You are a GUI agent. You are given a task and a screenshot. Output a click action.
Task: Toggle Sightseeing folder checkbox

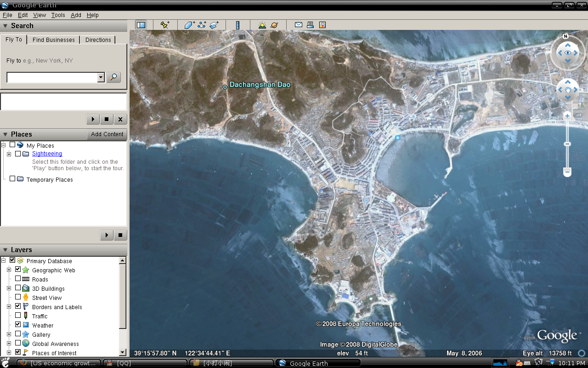tap(18, 154)
